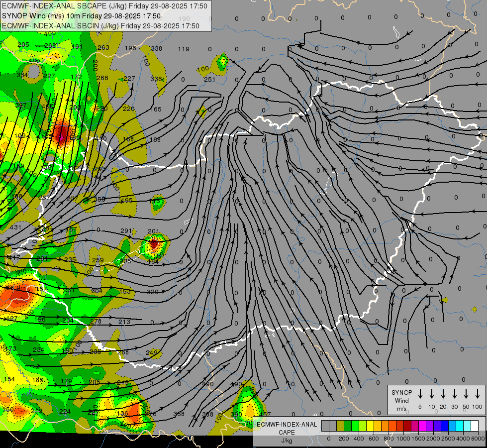Select the first gray CAPE legend swatch
The width and height of the screenshot is (487, 448).
[x=325, y=426]
